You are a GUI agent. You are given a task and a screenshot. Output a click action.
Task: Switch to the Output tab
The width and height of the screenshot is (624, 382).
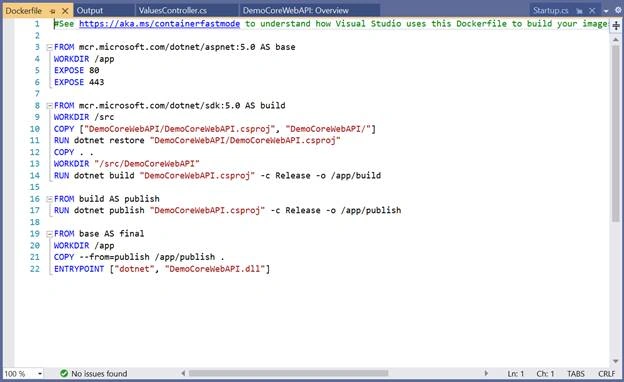click(90, 11)
